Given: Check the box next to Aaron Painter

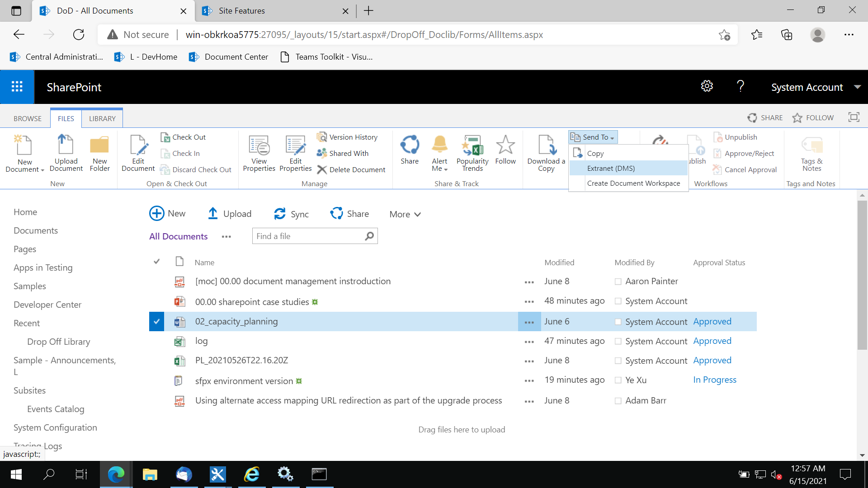Looking at the screenshot, I should (618, 281).
